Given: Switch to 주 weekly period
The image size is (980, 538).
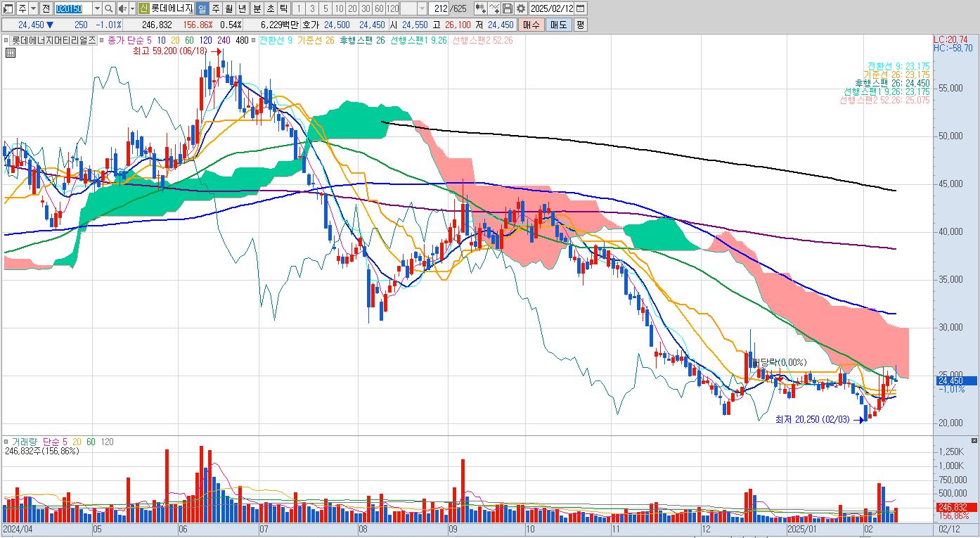Looking at the screenshot, I should coord(215,8).
